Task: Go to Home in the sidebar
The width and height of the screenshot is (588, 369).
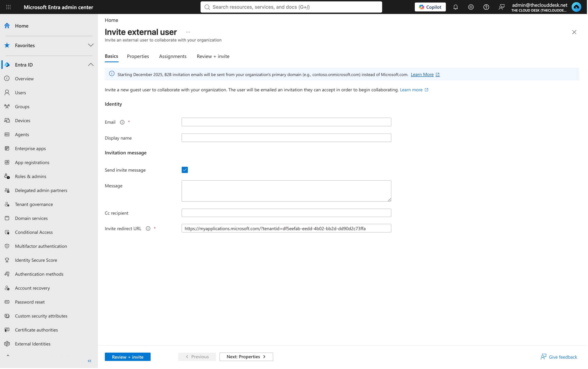Action: pos(22,26)
